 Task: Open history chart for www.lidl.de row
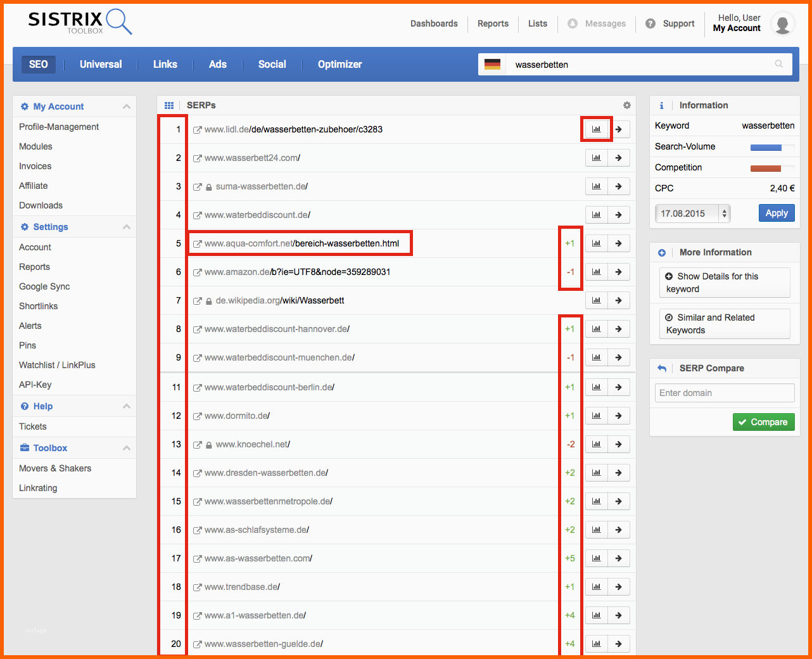click(597, 129)
